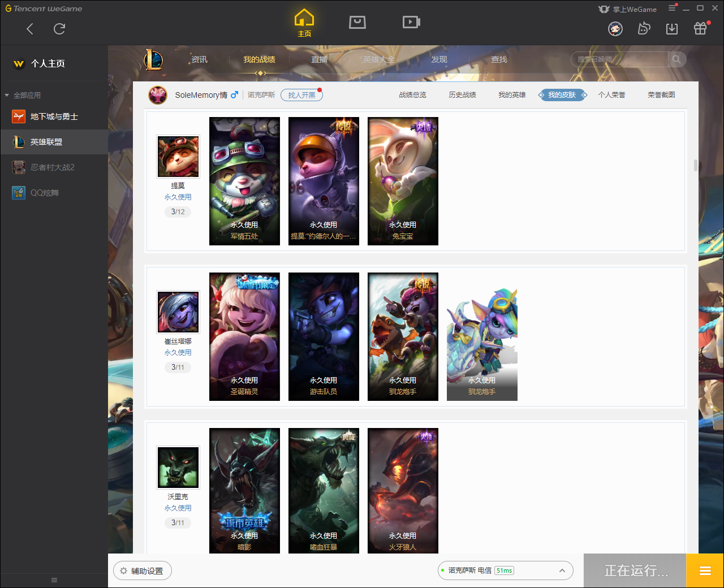724x588 pixels.
Task: Go back with the left arrow icon
Action: (x=30, y=29)
